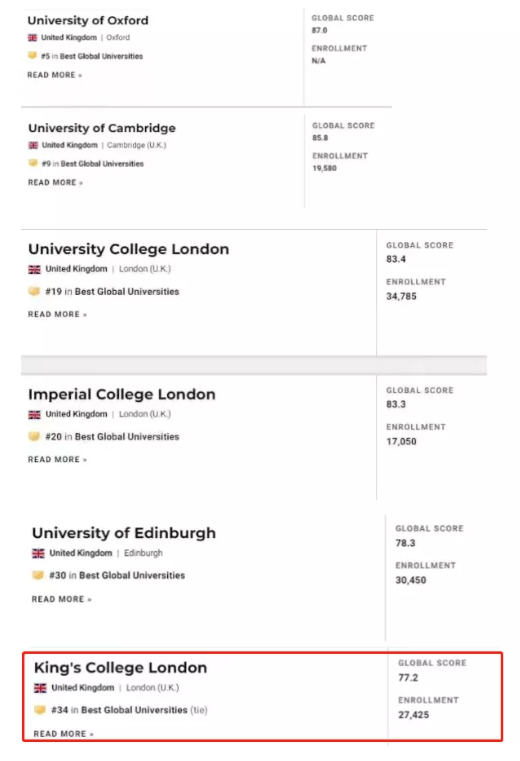Click the UK flag under University of Edinburgh
The width and height of the screenshot is (520, 761).
[x=38, y=553]
